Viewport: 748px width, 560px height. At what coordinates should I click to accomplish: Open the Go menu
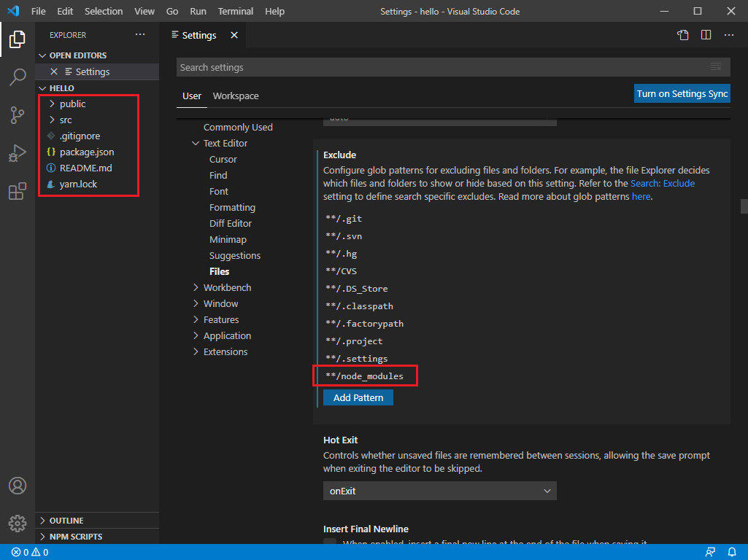(x=172, y=11)
